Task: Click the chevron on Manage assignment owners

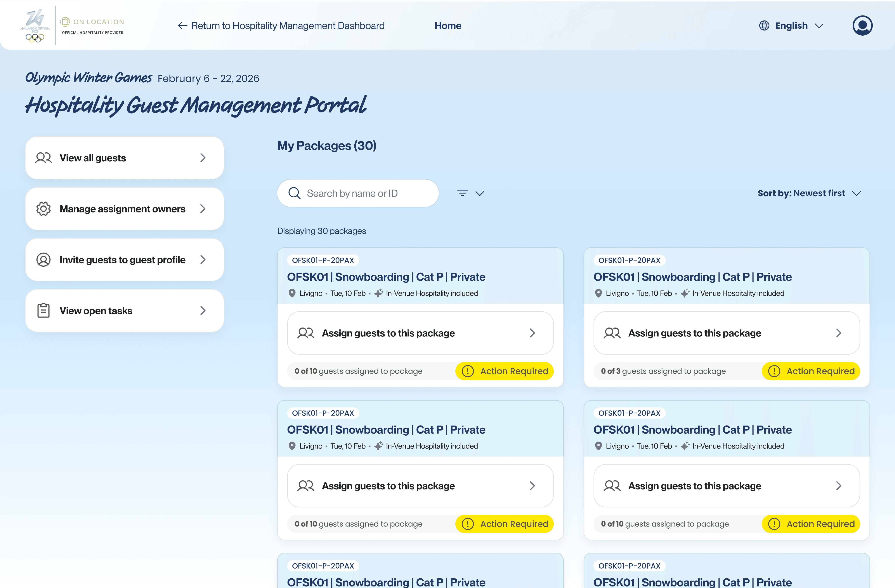Action: 203,209
